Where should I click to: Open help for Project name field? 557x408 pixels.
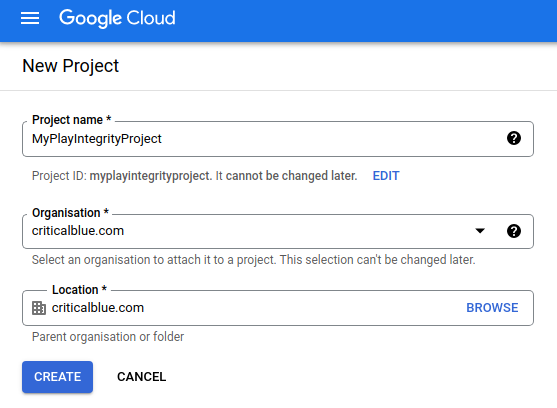click(x=514, y=138)
